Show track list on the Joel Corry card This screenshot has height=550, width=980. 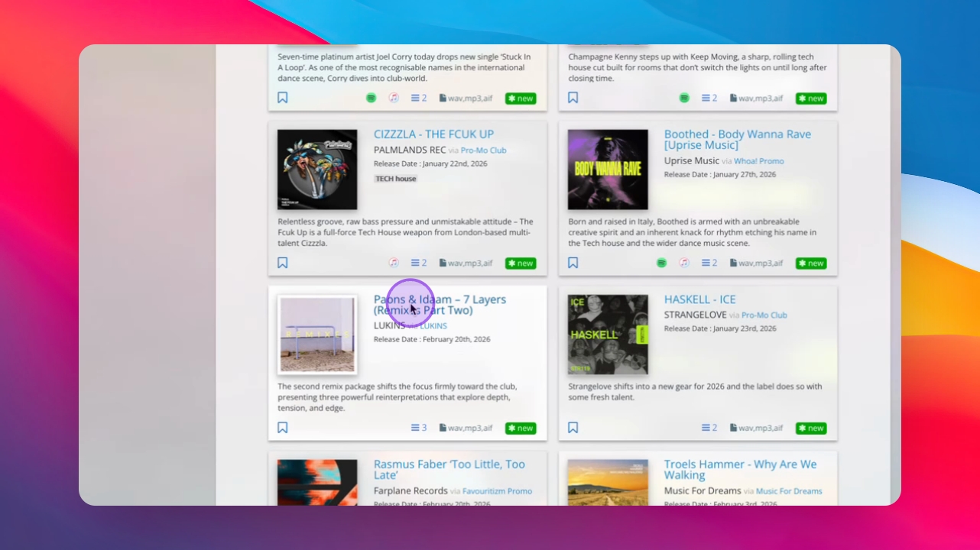[x=419, y=98]
